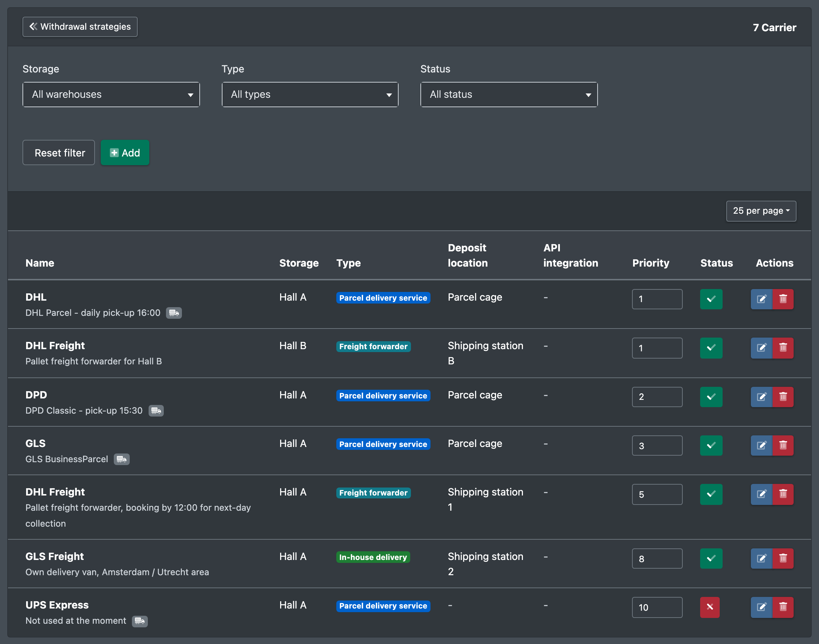The height and width of the screenshot is (644, 819).
Task: Delete DHL Freight Shipping station 1 entry
Action: (783, 494)
